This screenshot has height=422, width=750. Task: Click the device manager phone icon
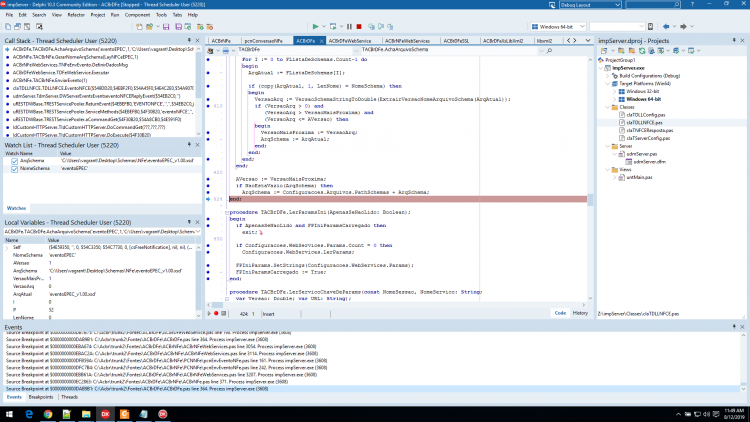coord(650,27)
